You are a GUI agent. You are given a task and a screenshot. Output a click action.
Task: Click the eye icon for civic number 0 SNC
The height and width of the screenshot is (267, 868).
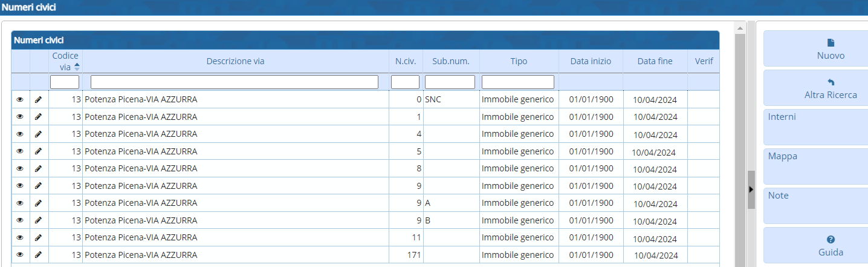[20, 99]
